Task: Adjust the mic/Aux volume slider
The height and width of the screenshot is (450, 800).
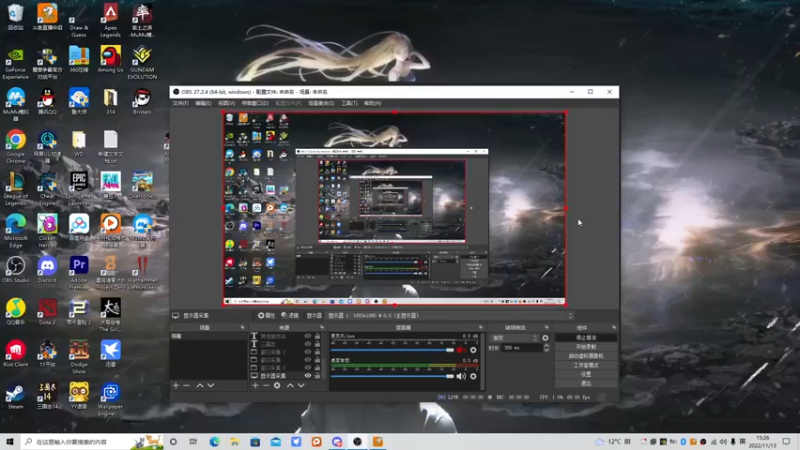Action: 392,350
